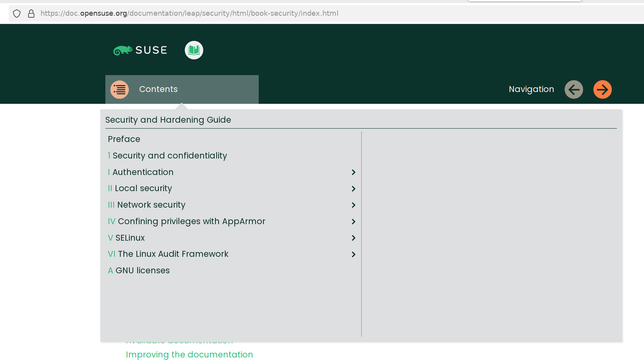644x361 pixels.
Task: Click the shield icon in the address bar
Action: (x=17, y=13)
